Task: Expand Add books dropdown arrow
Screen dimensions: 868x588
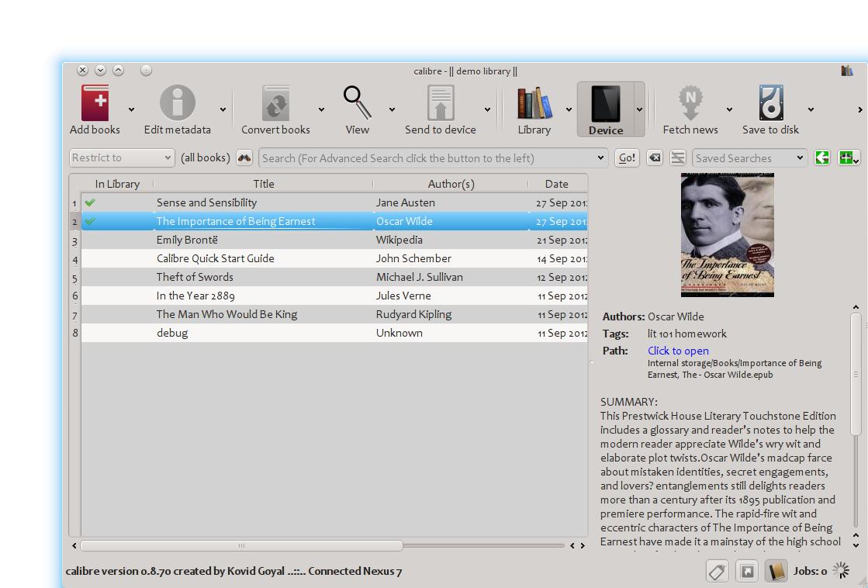Action: 131,109
